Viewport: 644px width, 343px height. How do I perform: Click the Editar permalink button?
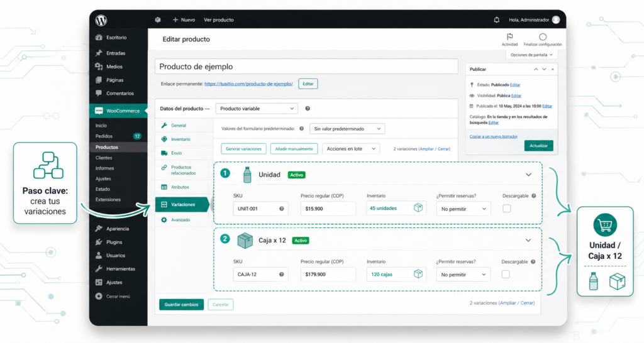pos(308,84)
